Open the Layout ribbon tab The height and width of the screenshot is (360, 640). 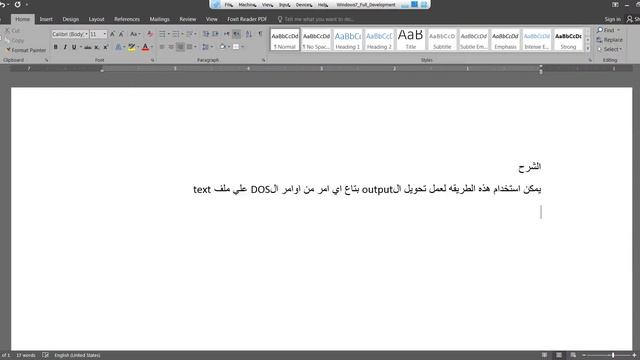click(x=96, y=19)
